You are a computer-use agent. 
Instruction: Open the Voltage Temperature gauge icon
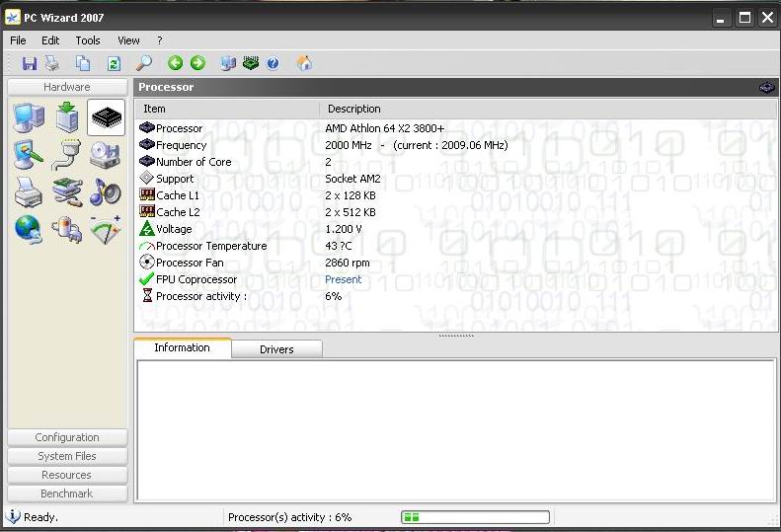(x=106, y=230)
